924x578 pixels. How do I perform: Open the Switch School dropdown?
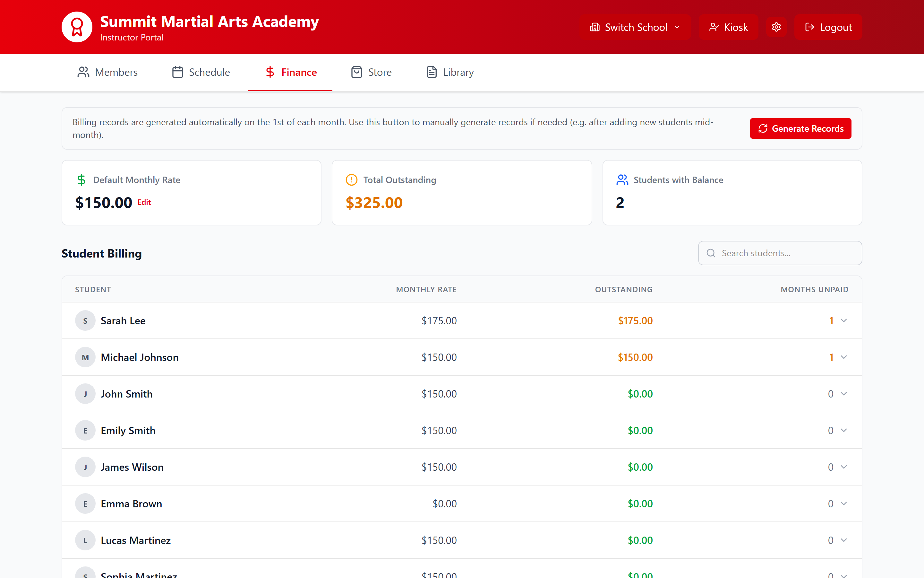tap(635, 27)
